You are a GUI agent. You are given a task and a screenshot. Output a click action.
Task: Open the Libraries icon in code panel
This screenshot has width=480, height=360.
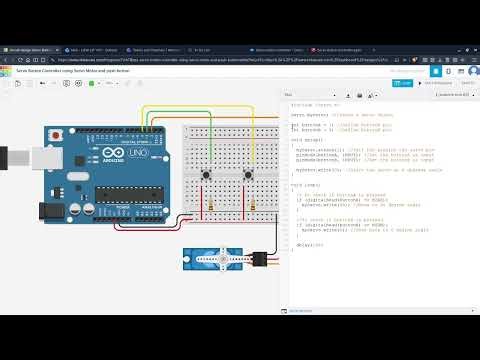click(x=360, y=96)
